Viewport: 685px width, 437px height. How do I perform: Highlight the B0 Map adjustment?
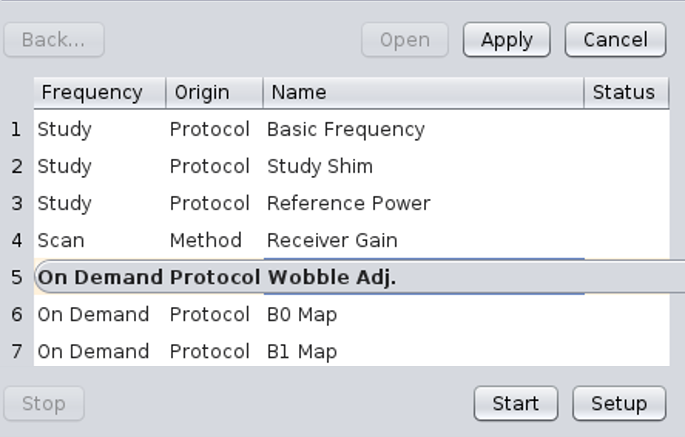(302, 315)
